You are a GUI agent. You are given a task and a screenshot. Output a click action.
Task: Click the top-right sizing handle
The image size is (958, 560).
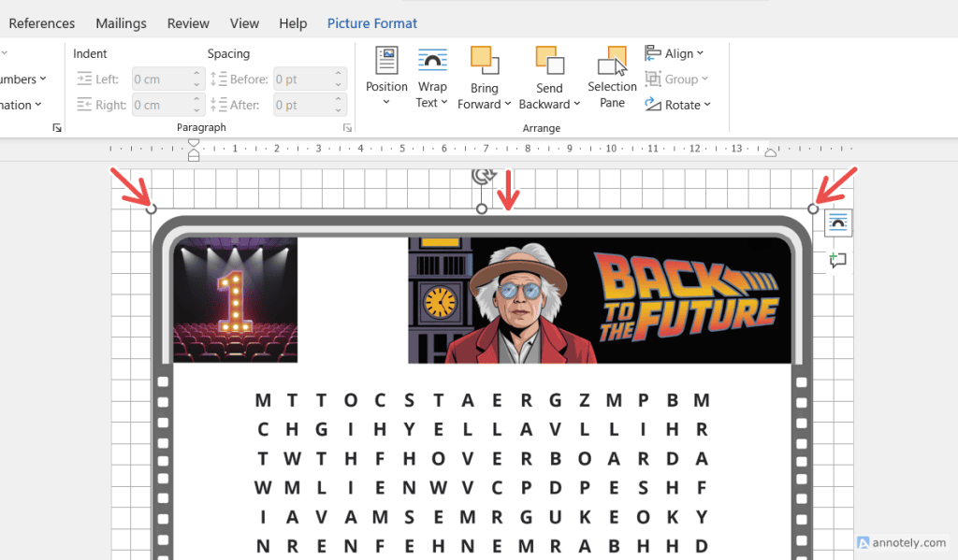coord(813,208)
